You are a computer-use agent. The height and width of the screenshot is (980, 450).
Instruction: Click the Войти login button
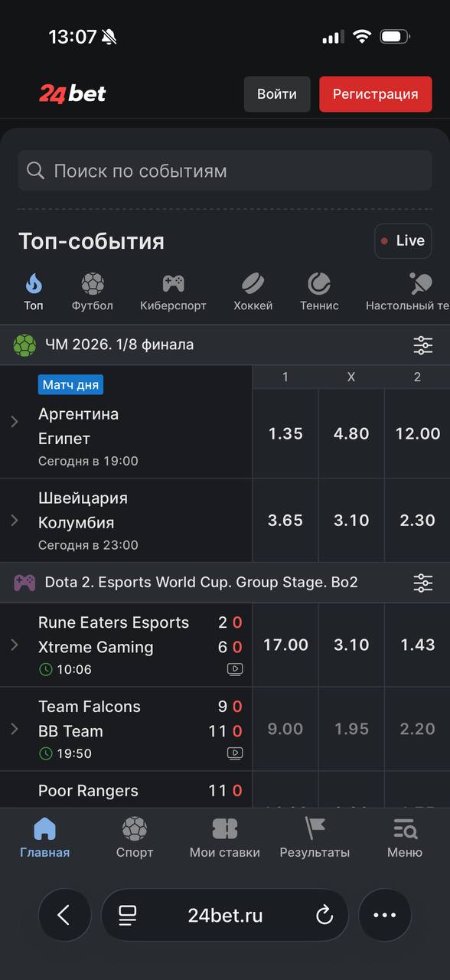click(x=277, y=94)
